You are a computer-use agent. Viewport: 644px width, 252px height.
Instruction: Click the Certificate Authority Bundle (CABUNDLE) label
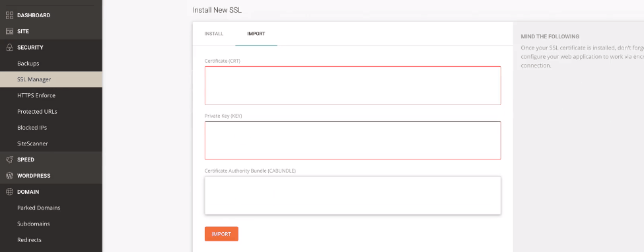(x=250, y=171)
